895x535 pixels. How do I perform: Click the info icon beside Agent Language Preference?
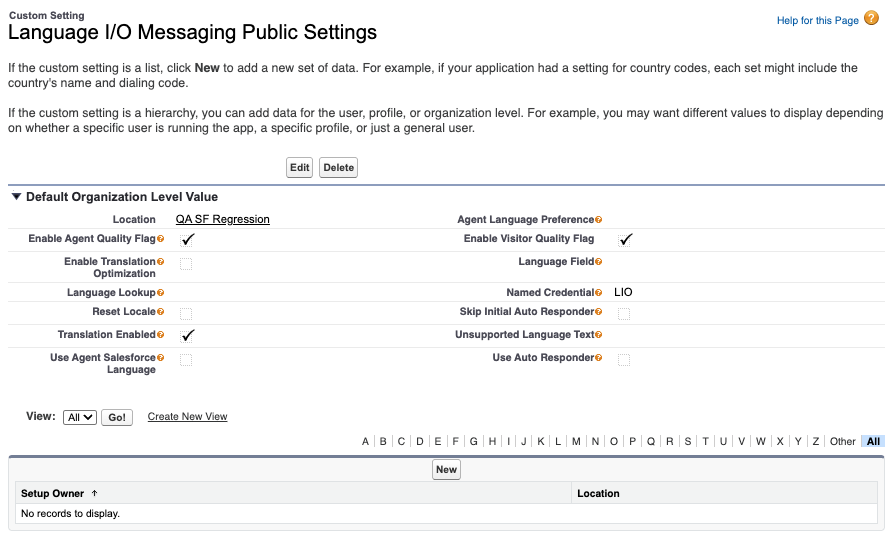[599, 220]
